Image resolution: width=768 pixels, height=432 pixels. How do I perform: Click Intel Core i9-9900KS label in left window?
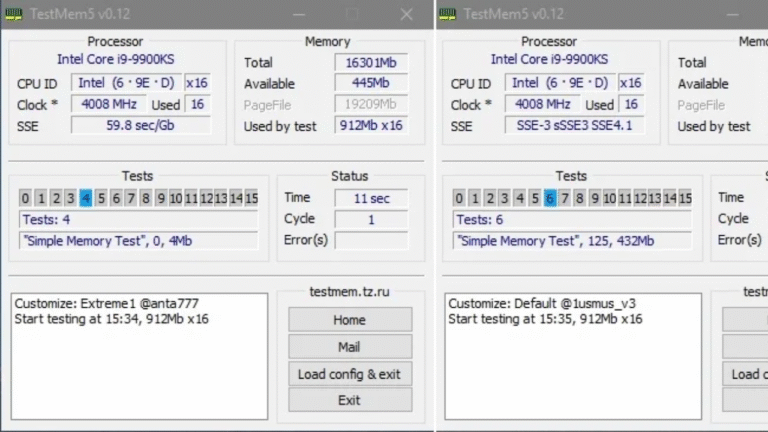pos(116,59)
